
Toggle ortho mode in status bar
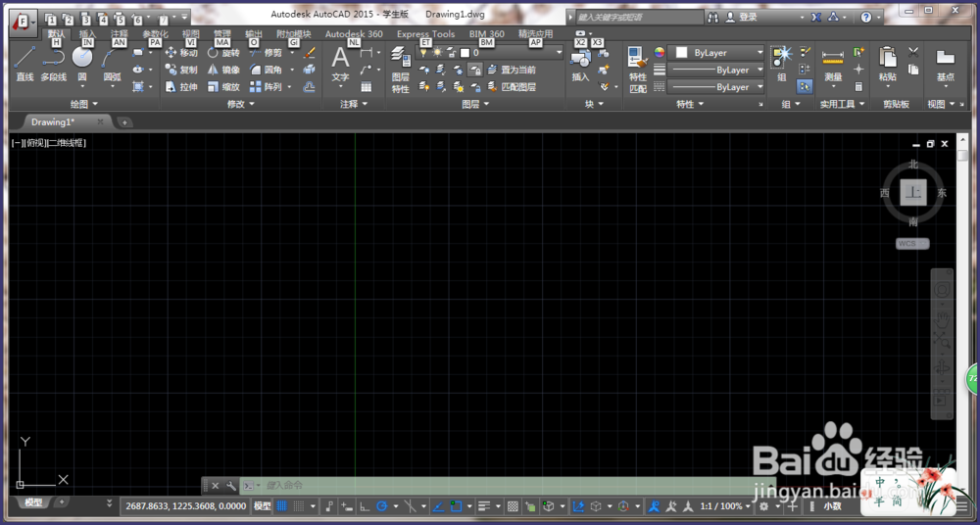tap(365, 506)
